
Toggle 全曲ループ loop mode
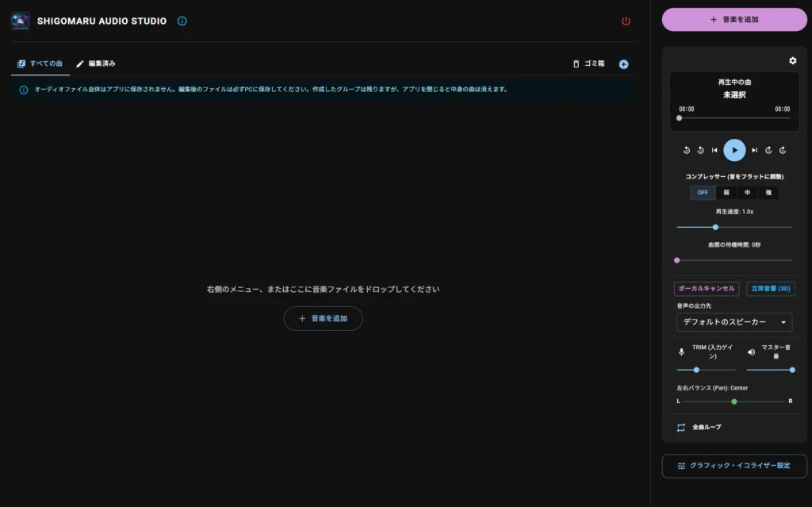pyautogui.click(x=699, y=427)
